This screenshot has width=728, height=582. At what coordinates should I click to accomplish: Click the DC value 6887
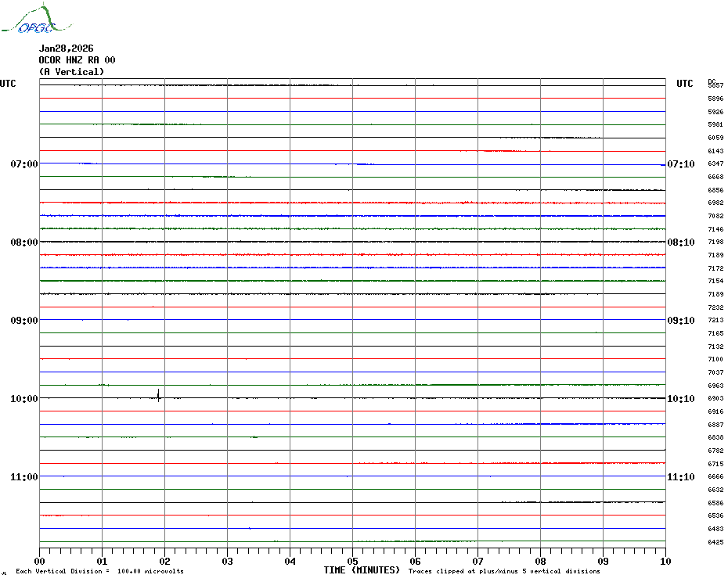pyautogui.click(x=715, y=425)
